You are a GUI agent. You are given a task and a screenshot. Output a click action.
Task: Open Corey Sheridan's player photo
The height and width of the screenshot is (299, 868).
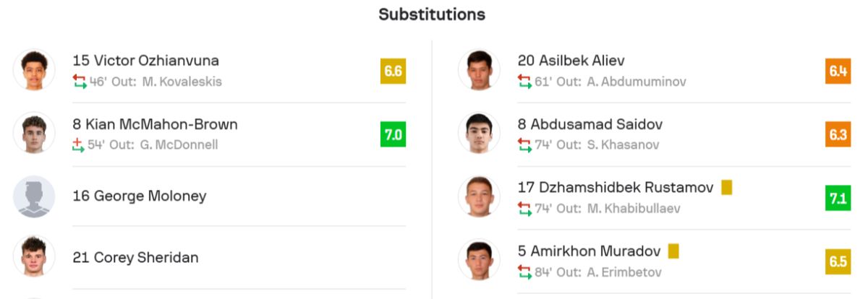coord(34,258)
